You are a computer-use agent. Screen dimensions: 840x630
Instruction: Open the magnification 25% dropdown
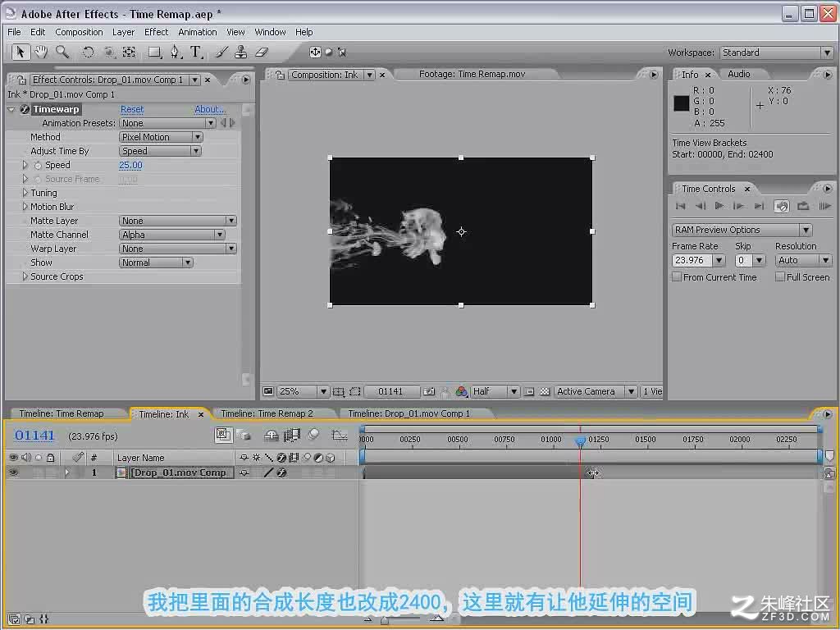303,391
